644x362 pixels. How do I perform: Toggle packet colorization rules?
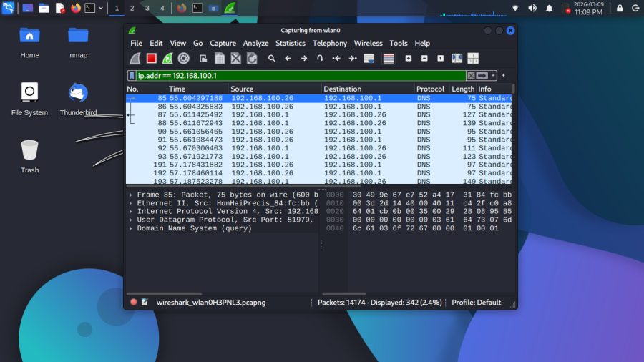pos(389,59)
